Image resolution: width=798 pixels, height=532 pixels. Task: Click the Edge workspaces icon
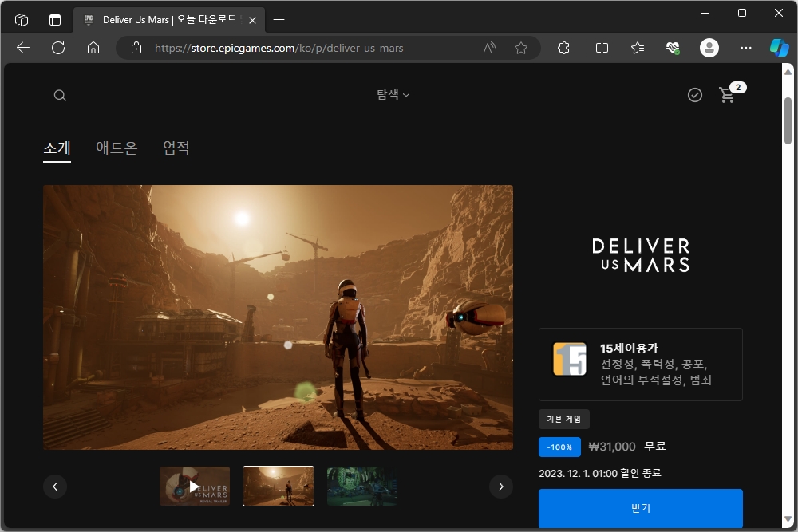(x=22, y=20)
